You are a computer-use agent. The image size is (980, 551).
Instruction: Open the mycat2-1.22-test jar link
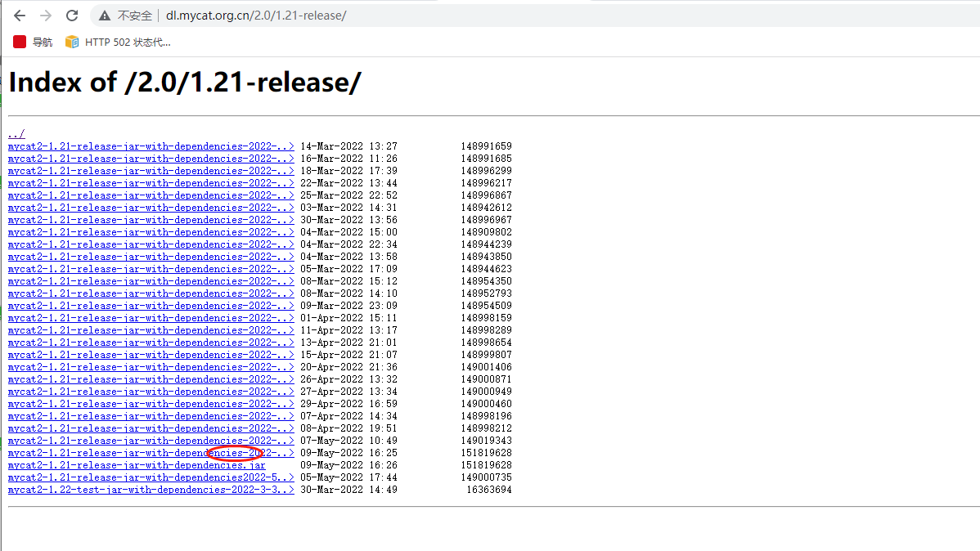151,490
